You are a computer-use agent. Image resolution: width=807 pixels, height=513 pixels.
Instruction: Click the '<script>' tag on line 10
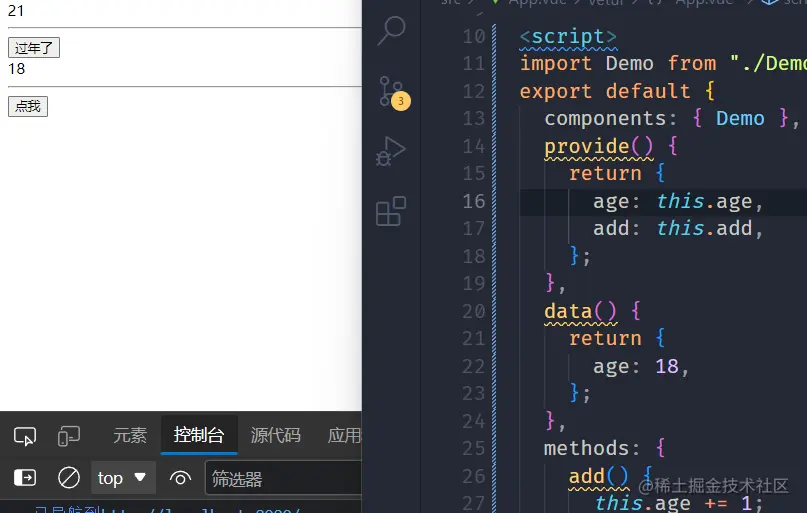tap(568, 37)
